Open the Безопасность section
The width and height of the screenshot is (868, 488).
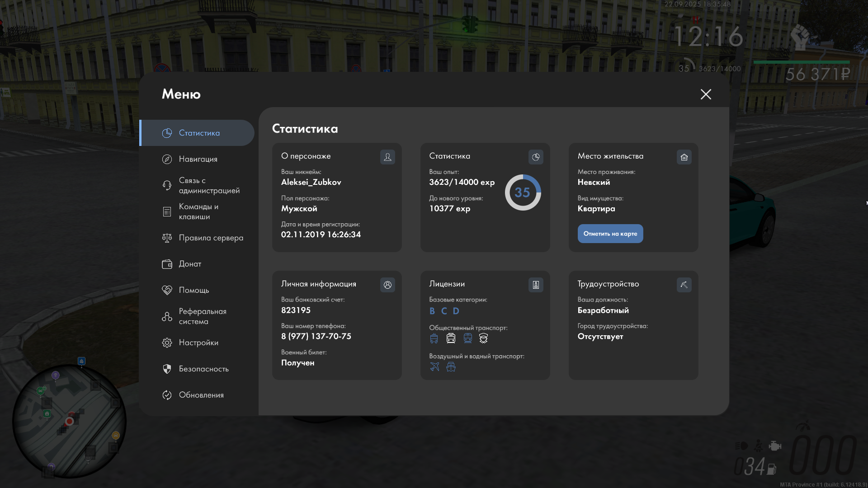pos(203,369)
